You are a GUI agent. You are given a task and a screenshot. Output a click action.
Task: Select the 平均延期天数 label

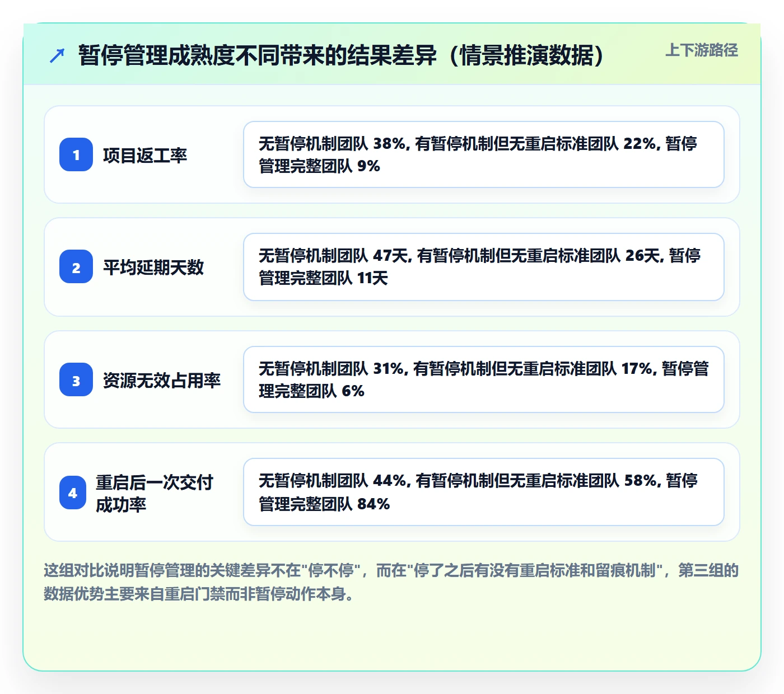(x=153, y=267)
